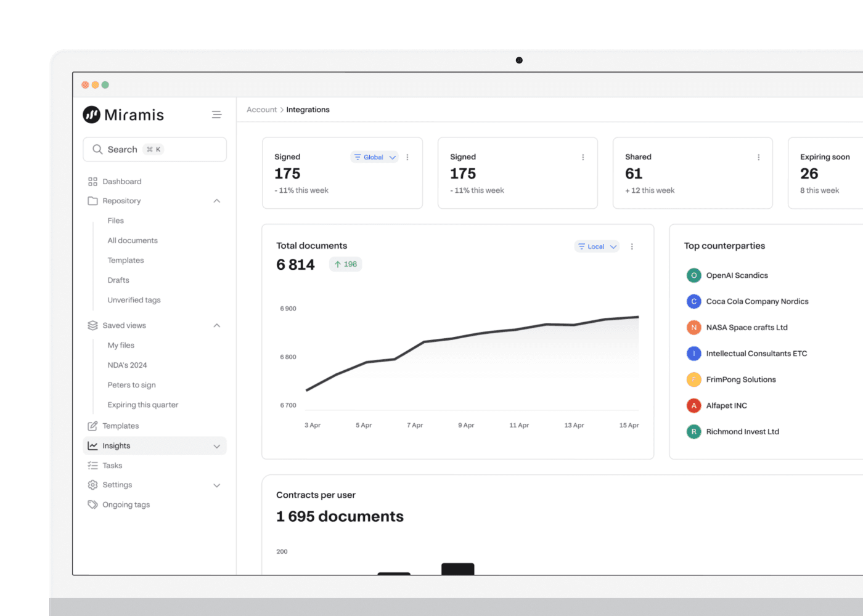Click the Insights chart icon
This screenshot has height=616, width=863.
pyautogui.click(x=92, y=445)
